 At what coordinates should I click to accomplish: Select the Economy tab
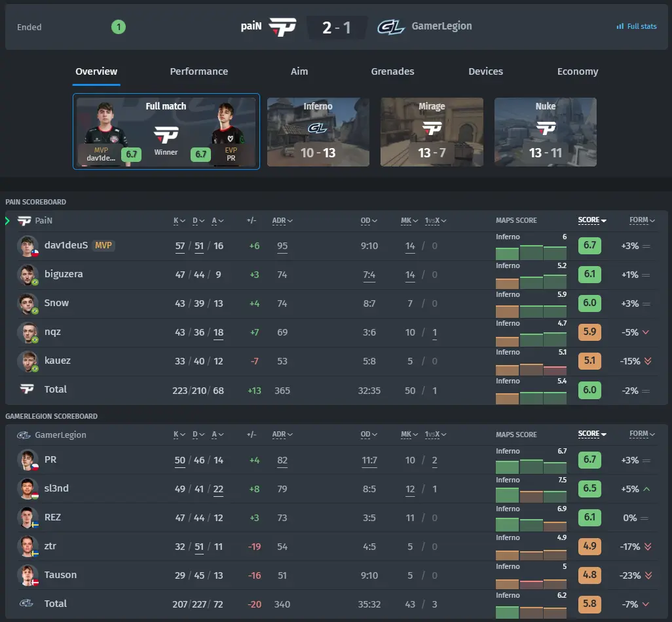pyautogui.click(x=578, y=71)
